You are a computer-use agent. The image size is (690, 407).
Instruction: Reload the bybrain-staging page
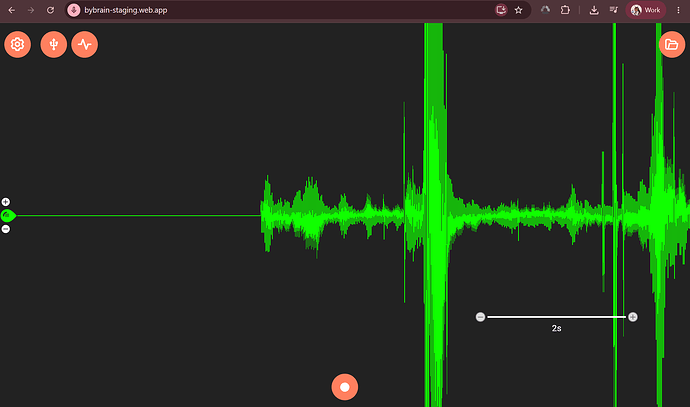[50, 10]
